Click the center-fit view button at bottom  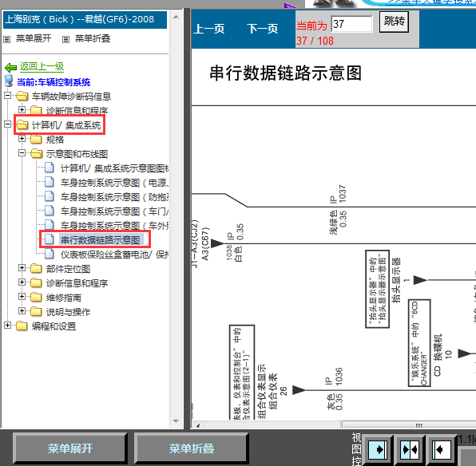pos(410,449)
